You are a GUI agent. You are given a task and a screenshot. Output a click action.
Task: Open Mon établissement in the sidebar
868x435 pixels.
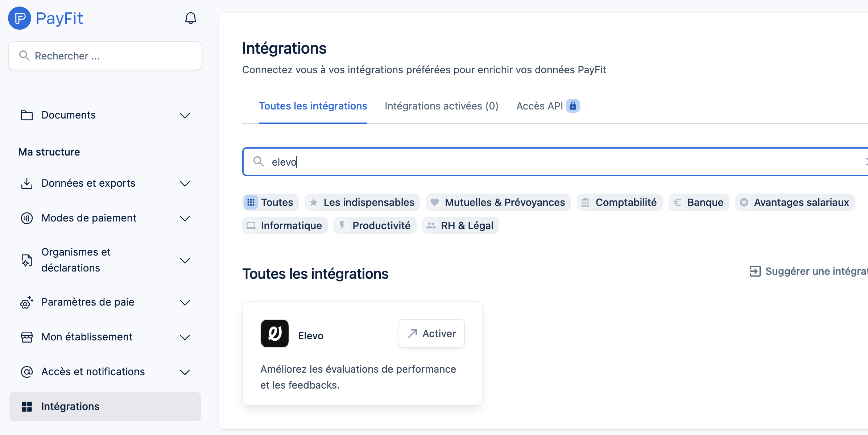[105, 337]
